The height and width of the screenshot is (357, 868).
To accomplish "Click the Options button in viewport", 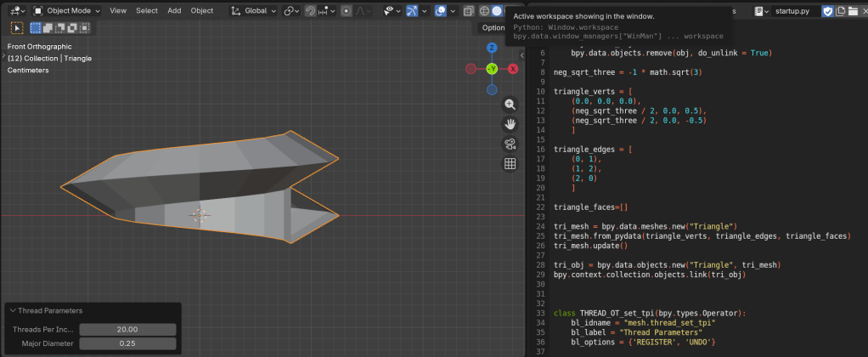I will point(493,28).
